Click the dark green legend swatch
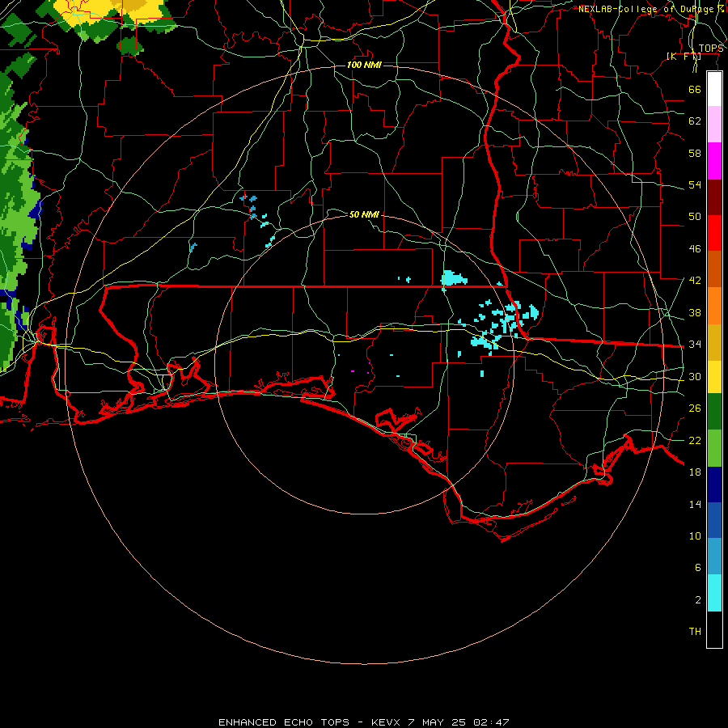Image resolution: width=728 pixels, height=728 pixels. (x=714, y=412)
